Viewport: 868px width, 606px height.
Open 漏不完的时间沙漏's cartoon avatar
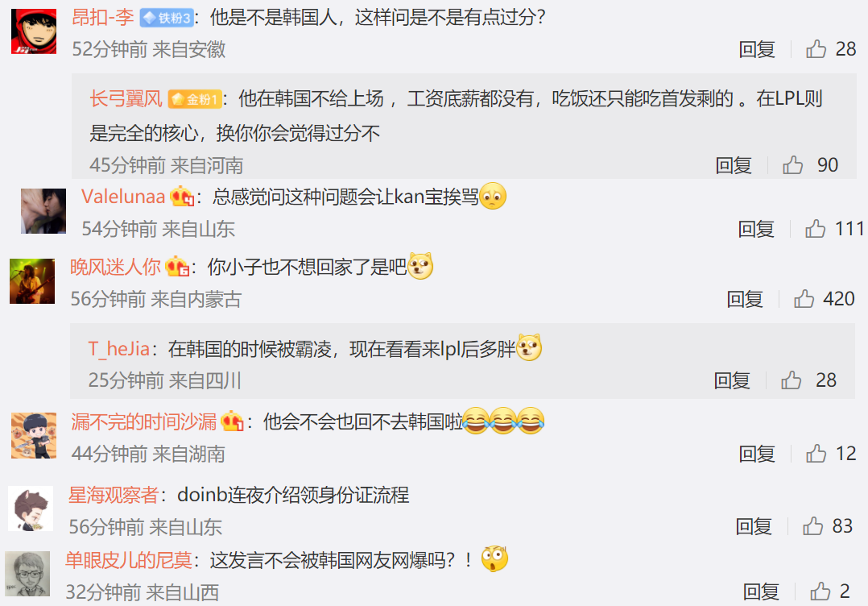34,435
